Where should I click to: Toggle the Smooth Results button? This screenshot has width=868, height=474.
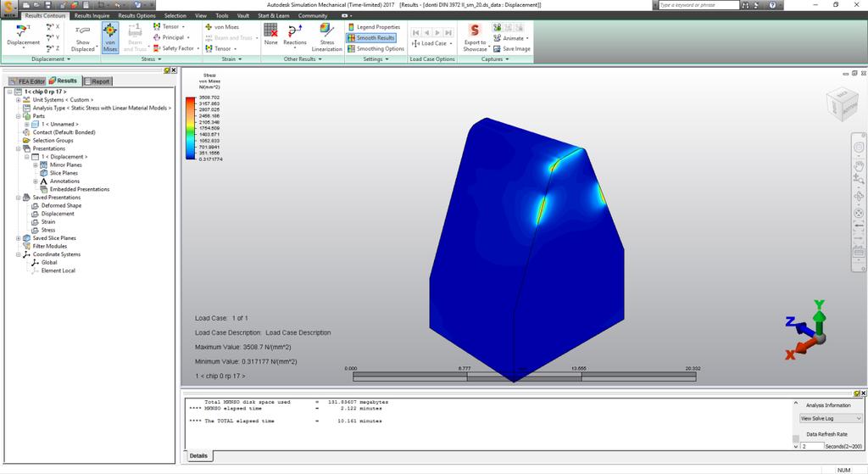tap(371, 37)
